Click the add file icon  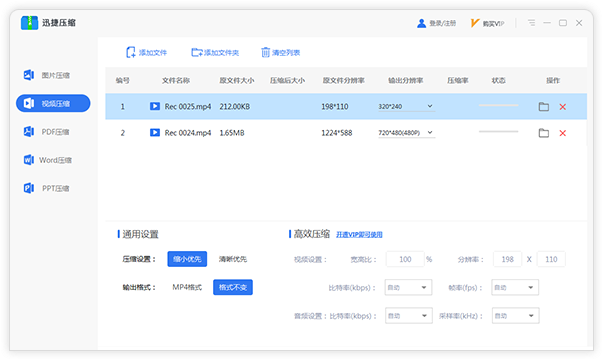pyautogui.click(x=131, y=52)
